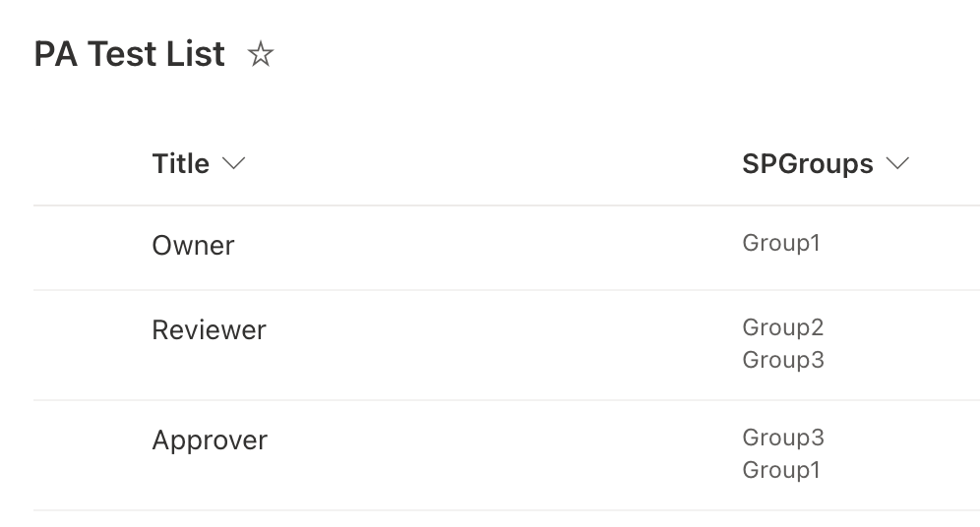Click selection area left of Owner title
Image resolution: width=980 pixels, height=527 pixels.
(91, 246)
